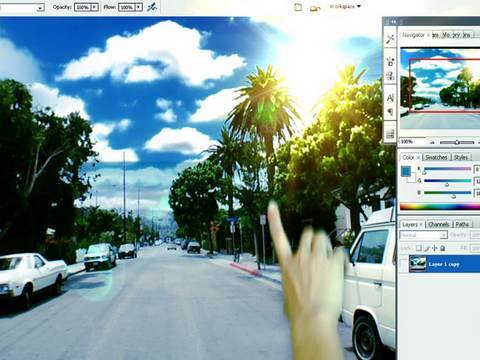Click the Navigator preview thumbnail
This screenshot has width=480, height=360.
pyautogui.click(x=440, y=88)
